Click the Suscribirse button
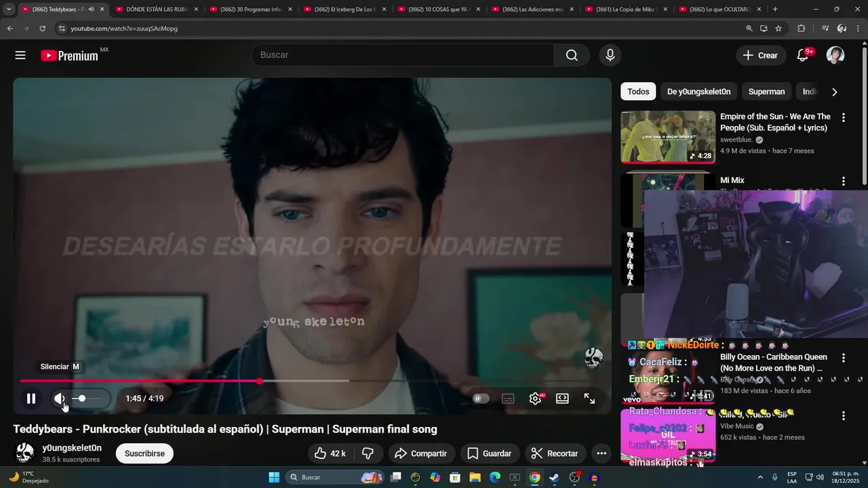The width and height of the screenshot is (868, 488). 144,453
